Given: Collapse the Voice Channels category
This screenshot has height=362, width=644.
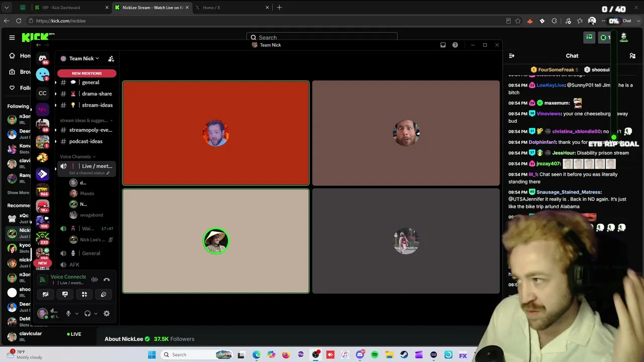Looking at the screenshot, I should point(77,156).
